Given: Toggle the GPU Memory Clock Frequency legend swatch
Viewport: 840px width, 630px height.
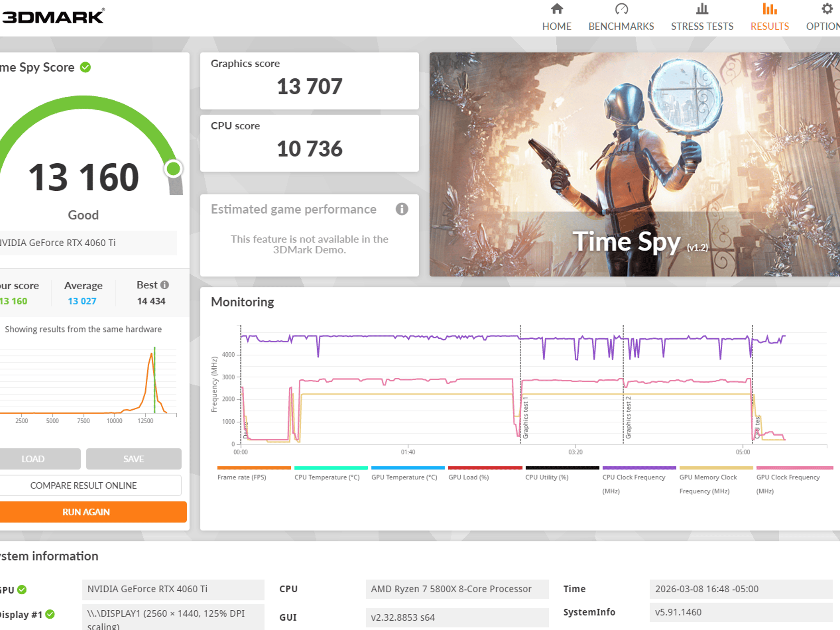Looking at the screenshot, I should (x=717, y=468).
